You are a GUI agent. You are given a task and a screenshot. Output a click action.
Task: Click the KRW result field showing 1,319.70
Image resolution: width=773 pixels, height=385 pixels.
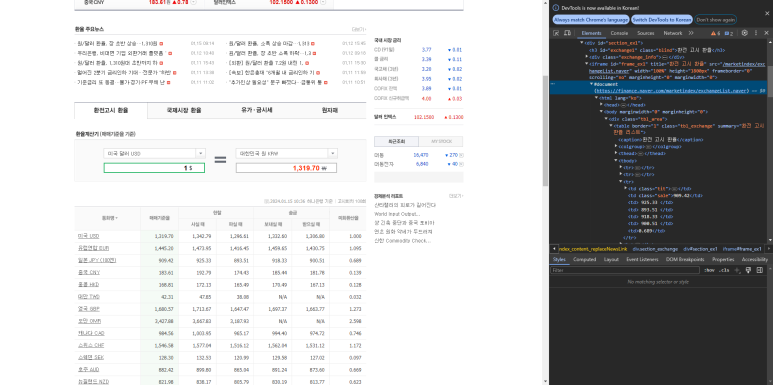pos(286,168)
